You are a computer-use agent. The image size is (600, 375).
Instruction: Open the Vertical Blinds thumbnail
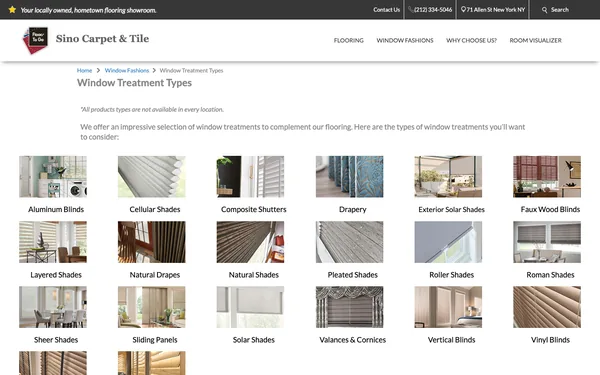pos(448,307)
